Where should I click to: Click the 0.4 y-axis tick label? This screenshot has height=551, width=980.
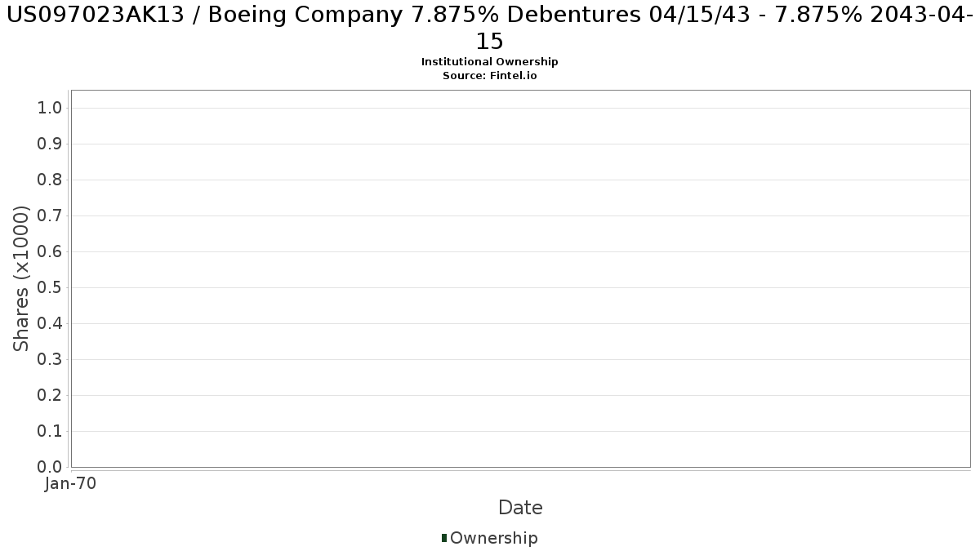(x=51, y=324)
